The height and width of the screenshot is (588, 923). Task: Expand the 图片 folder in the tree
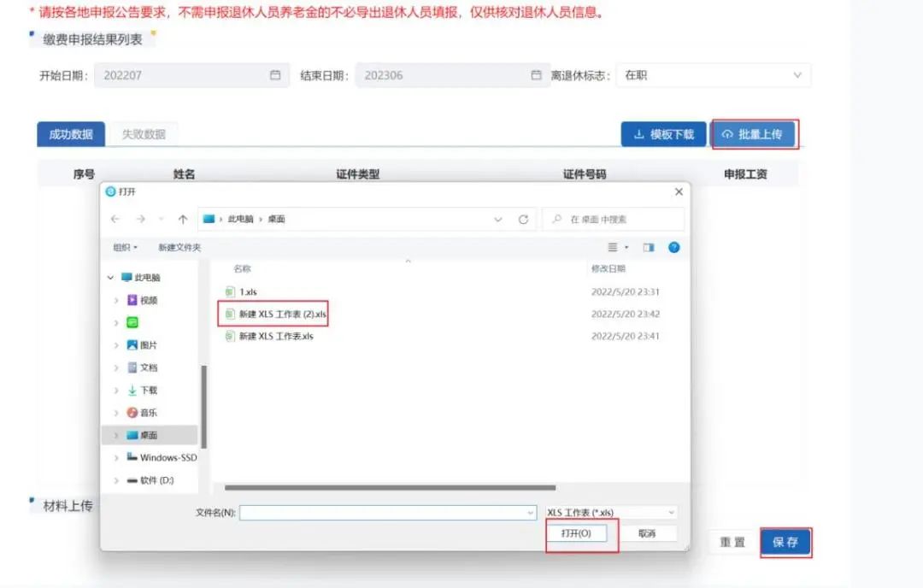(116, 345)
